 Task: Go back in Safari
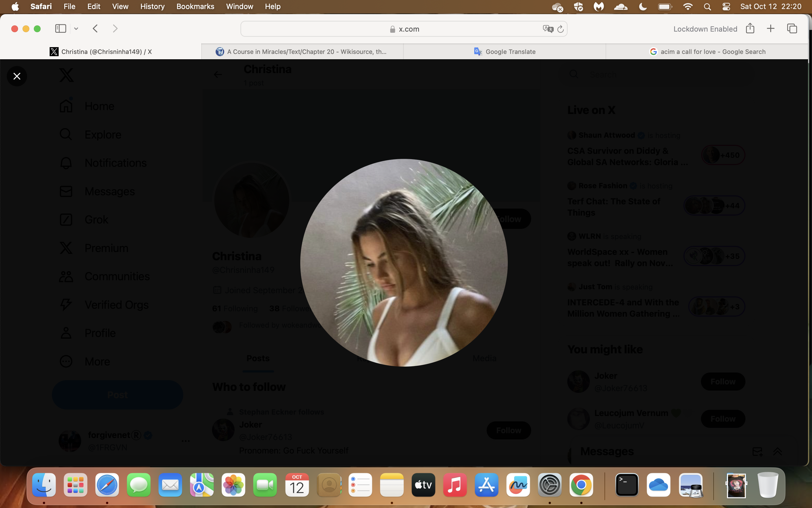click(x=95, y=29)
